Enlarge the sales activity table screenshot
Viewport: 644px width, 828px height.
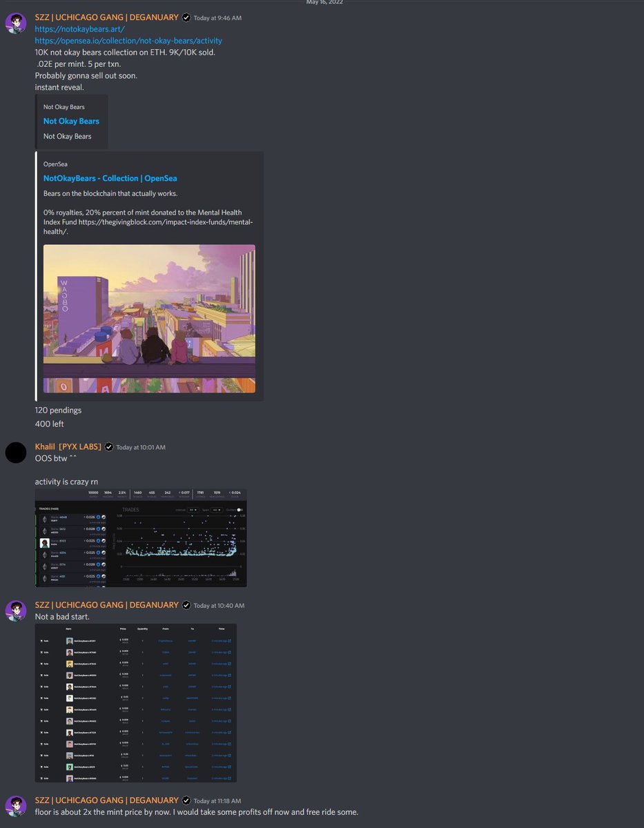coord(136,703)
